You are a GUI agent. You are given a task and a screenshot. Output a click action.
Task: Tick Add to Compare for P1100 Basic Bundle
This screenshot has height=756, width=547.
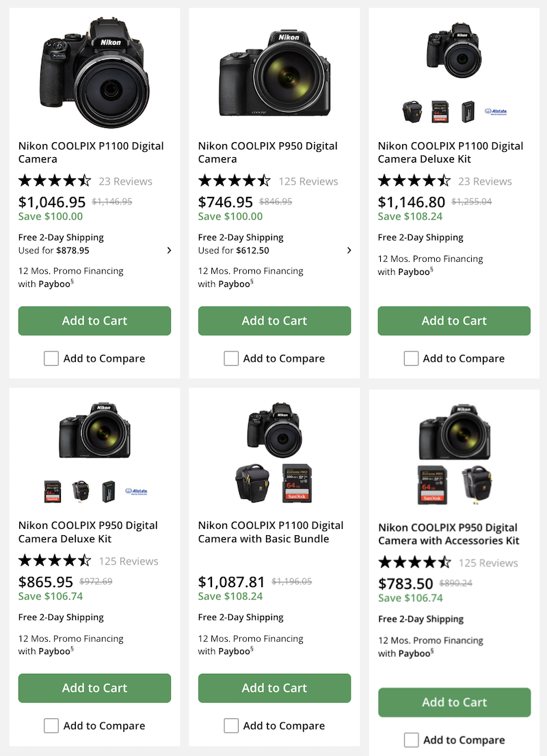click(231, 725)
